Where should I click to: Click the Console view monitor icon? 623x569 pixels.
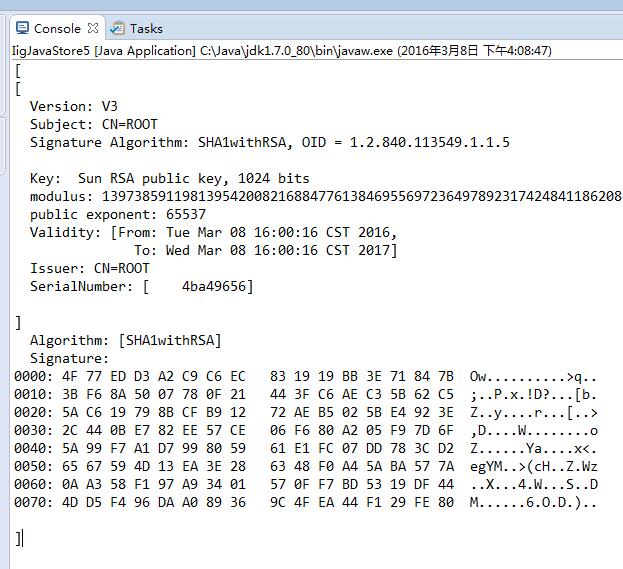click(22, 28)
